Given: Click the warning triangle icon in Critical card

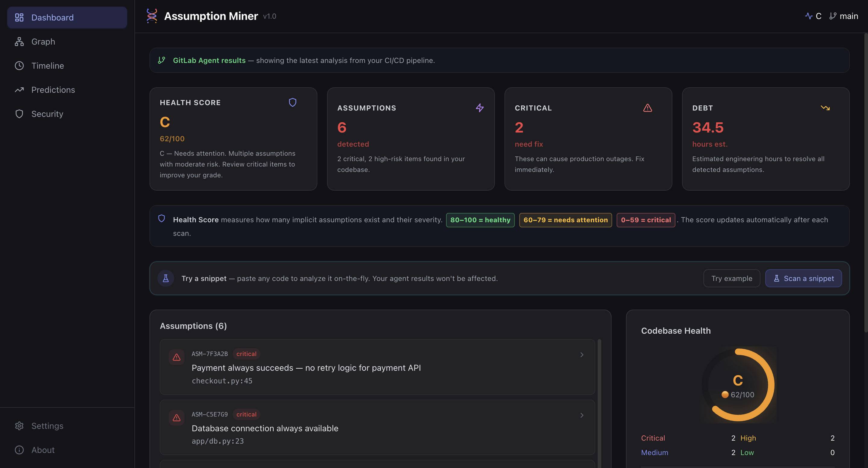Looking at the screenshot, I should pos(647,108).
